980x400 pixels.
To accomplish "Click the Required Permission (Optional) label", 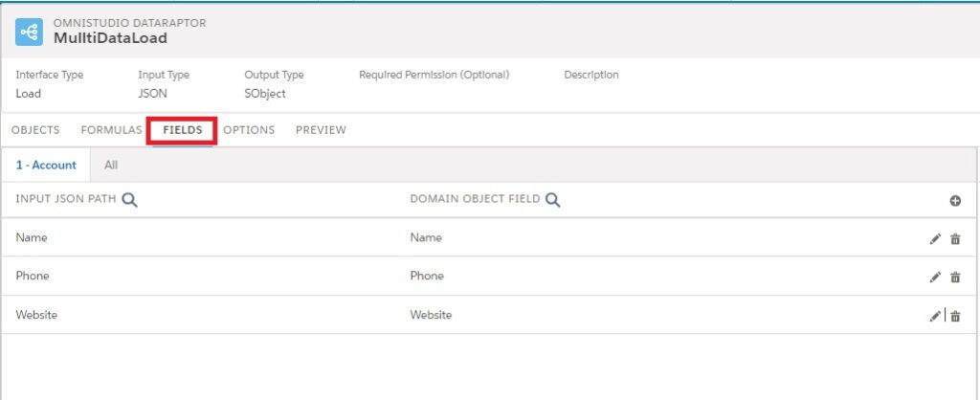I will click(x=434, y=75).
